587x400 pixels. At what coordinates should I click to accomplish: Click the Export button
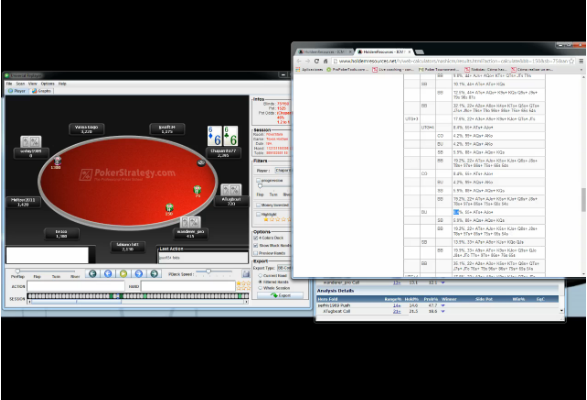point(280,295)
